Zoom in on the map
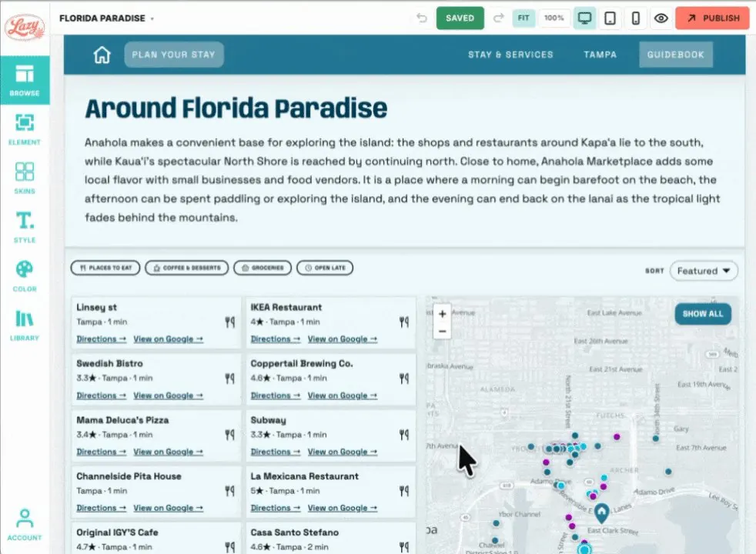 tap(442, 314)
